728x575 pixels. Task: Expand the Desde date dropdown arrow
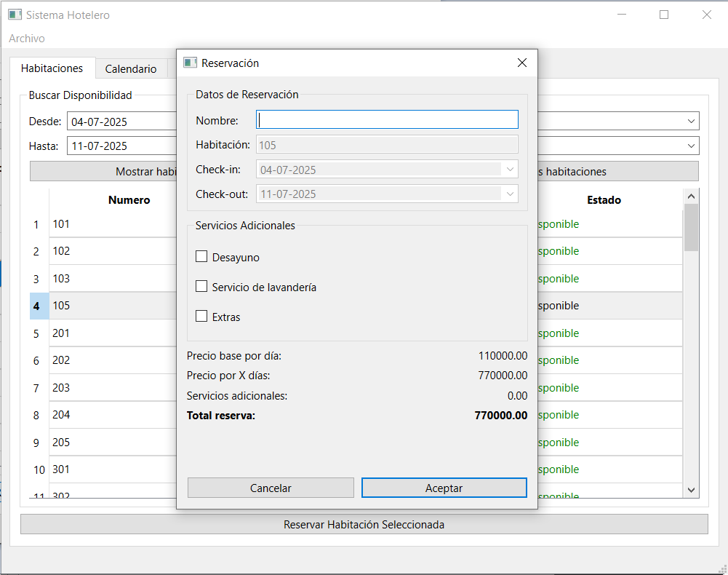click(x=691, y=122)
